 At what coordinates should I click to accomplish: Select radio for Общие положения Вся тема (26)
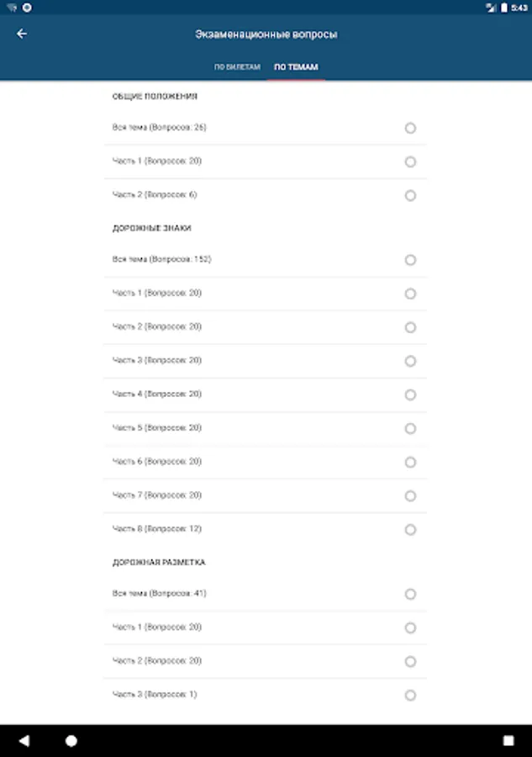click(x=410, y=128)
